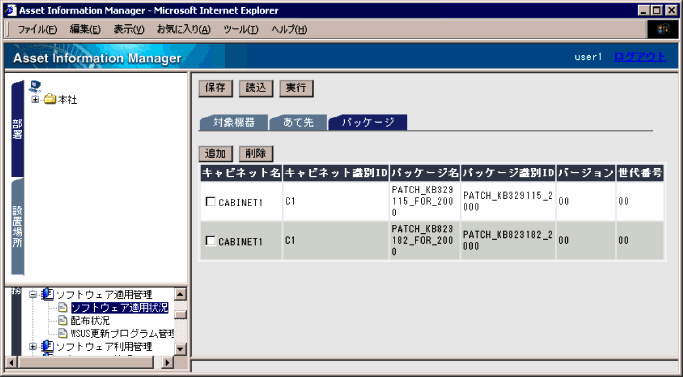
Task: Maximize the Internet Explorer window
Action: (657, 10)
